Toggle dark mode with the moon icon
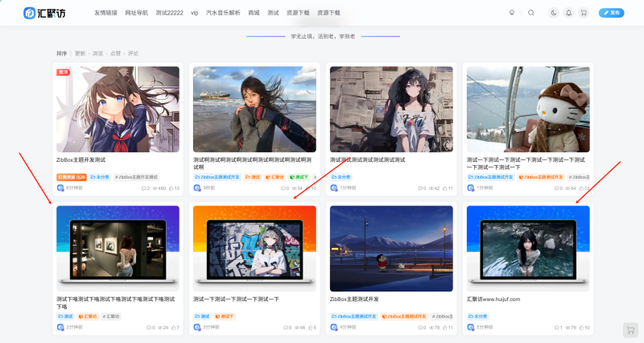The height and width of the screenshot is (343, 644). [554, 13]
